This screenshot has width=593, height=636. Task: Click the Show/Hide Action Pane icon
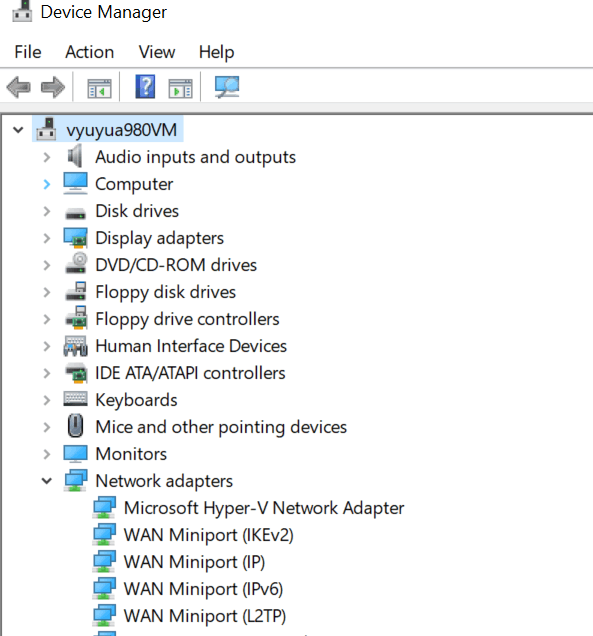pyautogui.click(x=180, y=88)
